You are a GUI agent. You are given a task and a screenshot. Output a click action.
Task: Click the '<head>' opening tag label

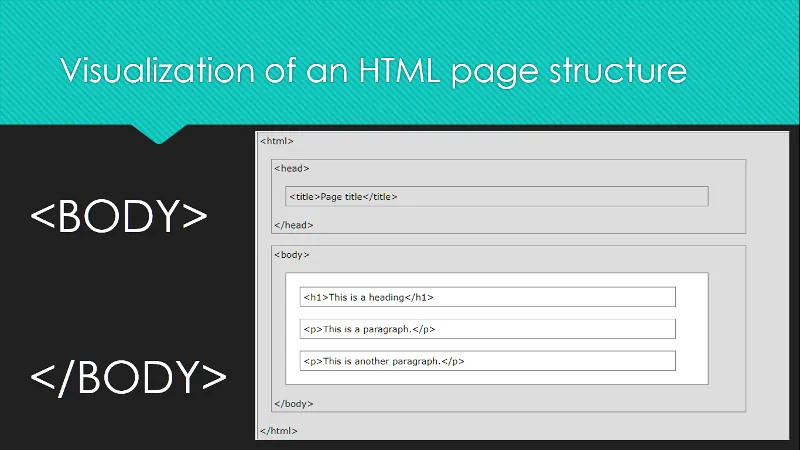292,168
